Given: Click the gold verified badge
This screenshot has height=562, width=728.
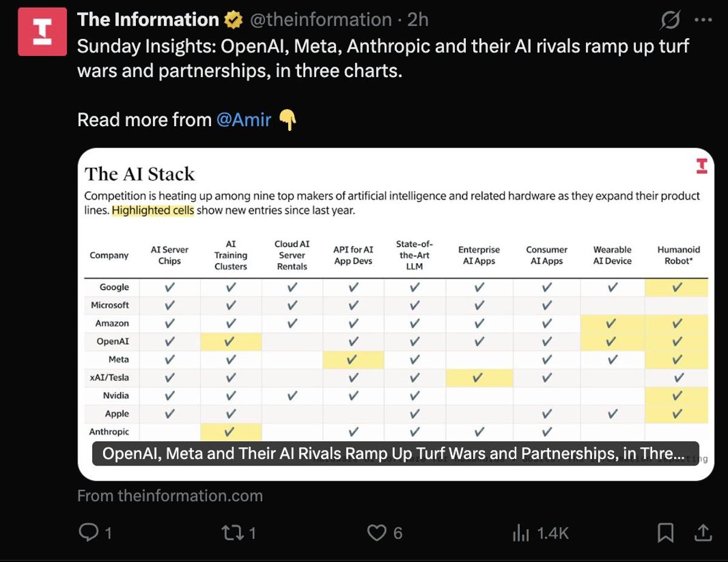Looking at the screenshot, I should click(232, 20).
